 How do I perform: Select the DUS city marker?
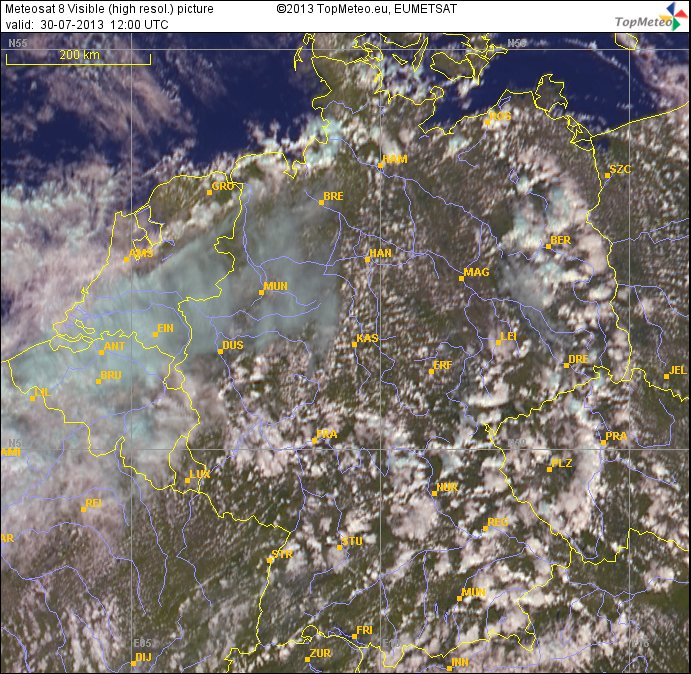click(220, 351)
